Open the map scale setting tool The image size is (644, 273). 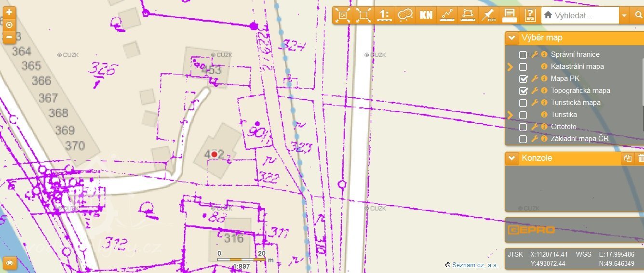pos(384,15)
